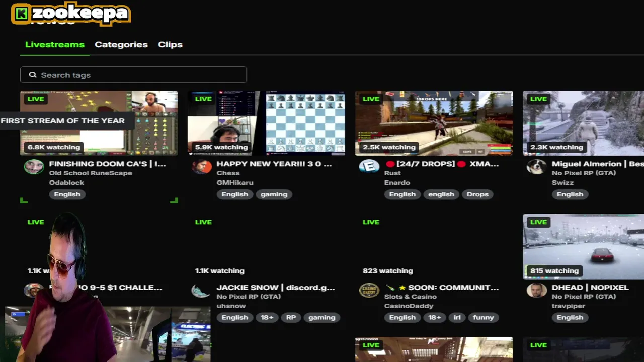
Task: Open the Old School RuneScape category link
Action: point(91,173)
